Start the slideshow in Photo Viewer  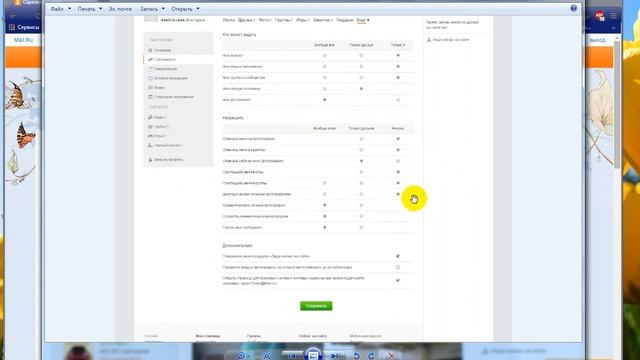tap(313, 355)
